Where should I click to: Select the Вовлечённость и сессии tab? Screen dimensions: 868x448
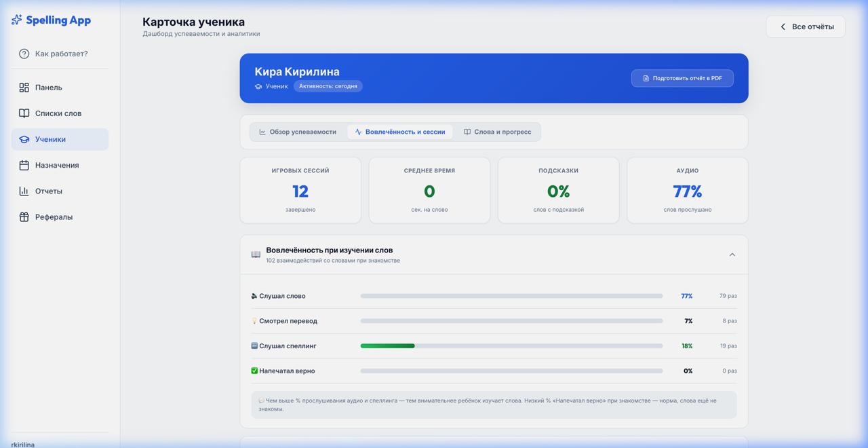[399, 132]
